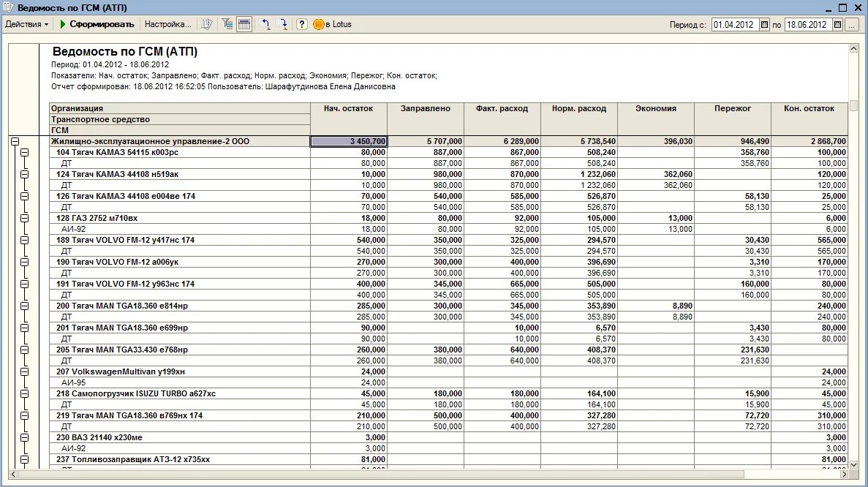868x487 pixels.
Task: Export report using the в Lotus button
Action: 332,24
